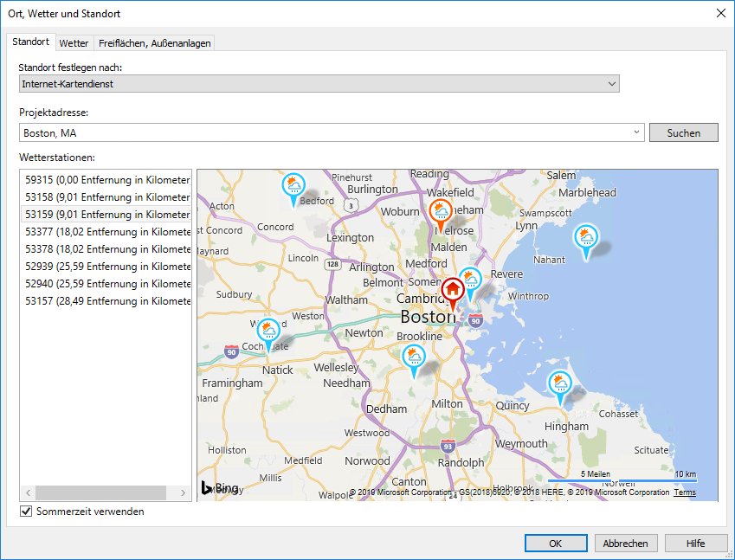Click the station list scroll left arrow
The height and width of the screenshot is (560, 735).
click(x=28, y=492)
